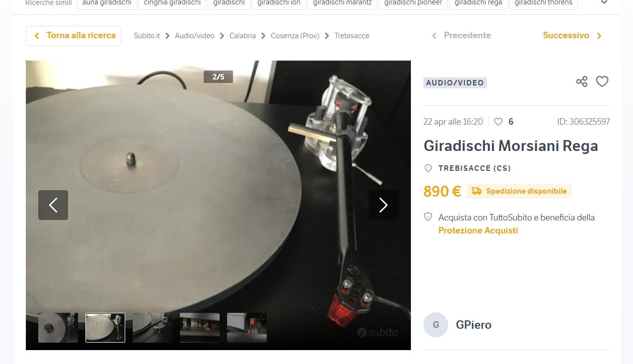Open Calabria breadcrumb
The height and width of the screenshot is (364, 633).
point(242,36)
